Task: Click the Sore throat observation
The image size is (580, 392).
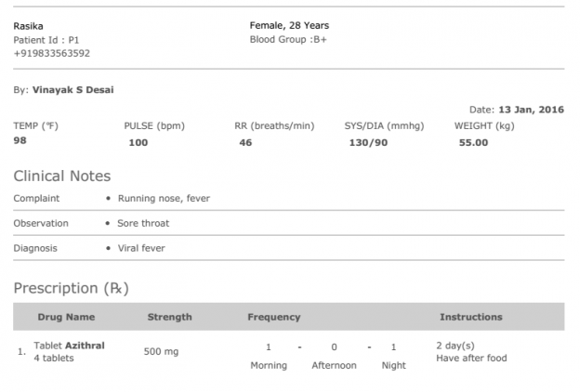Action: click(x=143, y=223)
